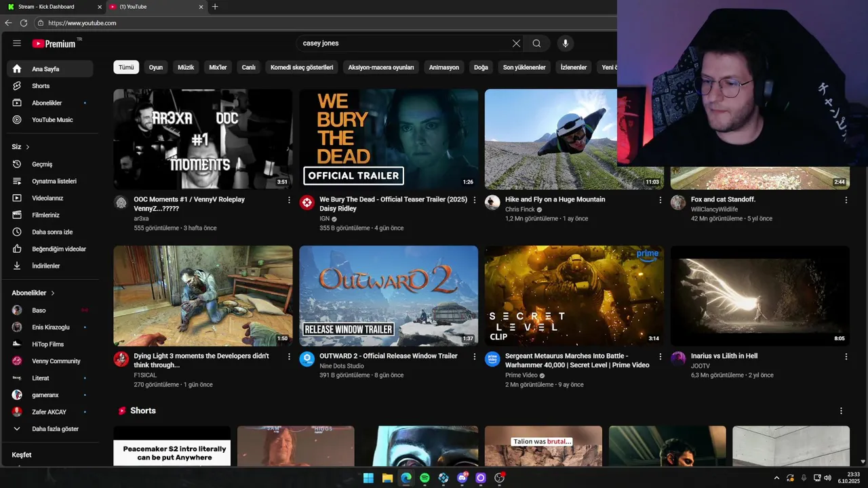Viewport: 868px width, 488px height.
Task: Open the Shorts shelf options menu
Action: pyautogui.click(x=841, y=411)
